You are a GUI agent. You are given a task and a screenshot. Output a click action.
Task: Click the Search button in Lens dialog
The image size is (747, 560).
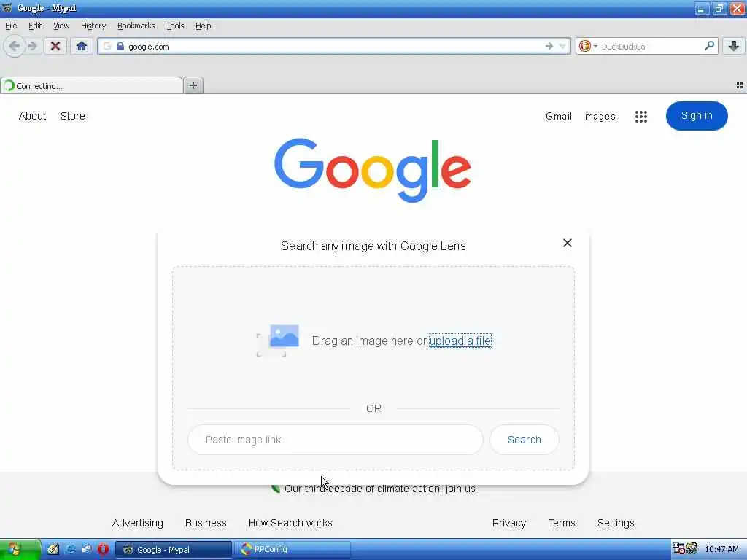coord(524,440)
